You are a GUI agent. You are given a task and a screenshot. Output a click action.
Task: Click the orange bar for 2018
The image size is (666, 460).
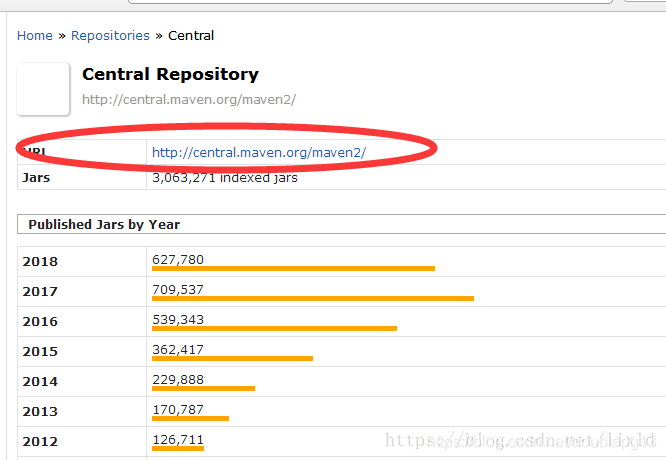pos(293,268)
